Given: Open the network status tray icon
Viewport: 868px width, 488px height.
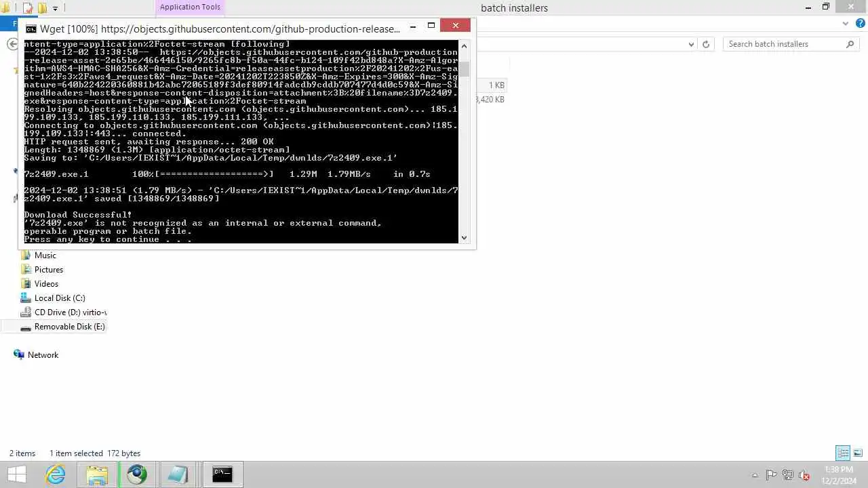Looking at the screenshot, I should (x=788, y=475).
